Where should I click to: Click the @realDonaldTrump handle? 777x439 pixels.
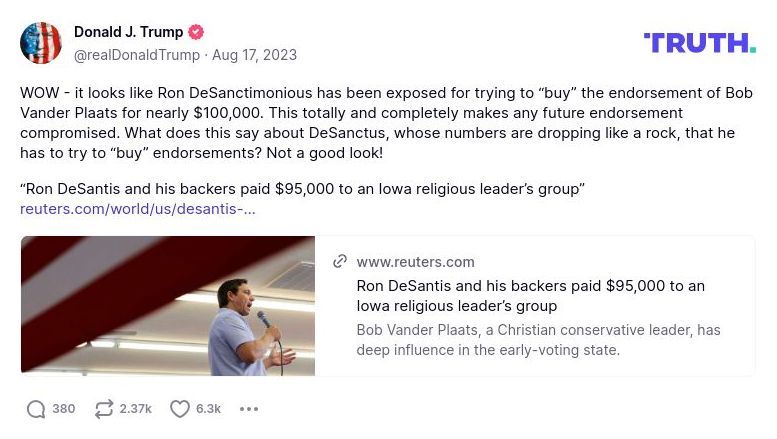click(x=136, y=55)
